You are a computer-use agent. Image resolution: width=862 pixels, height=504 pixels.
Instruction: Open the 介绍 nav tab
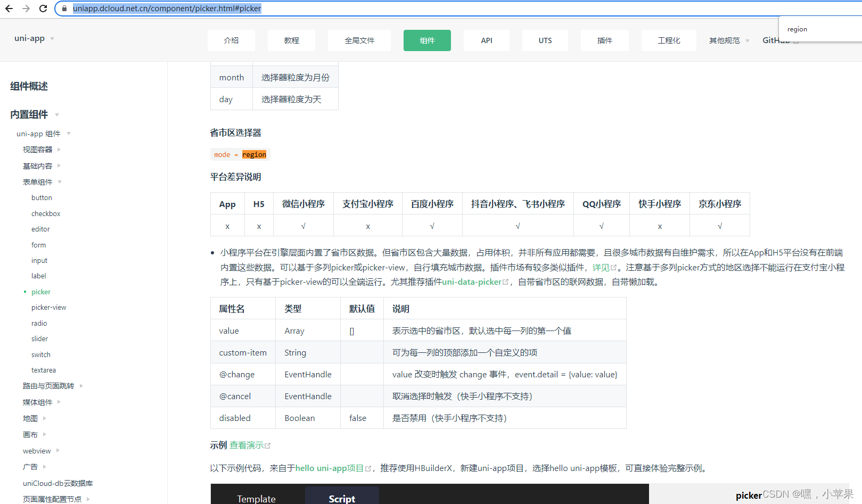pyautogui.click(x=231, y=40)
